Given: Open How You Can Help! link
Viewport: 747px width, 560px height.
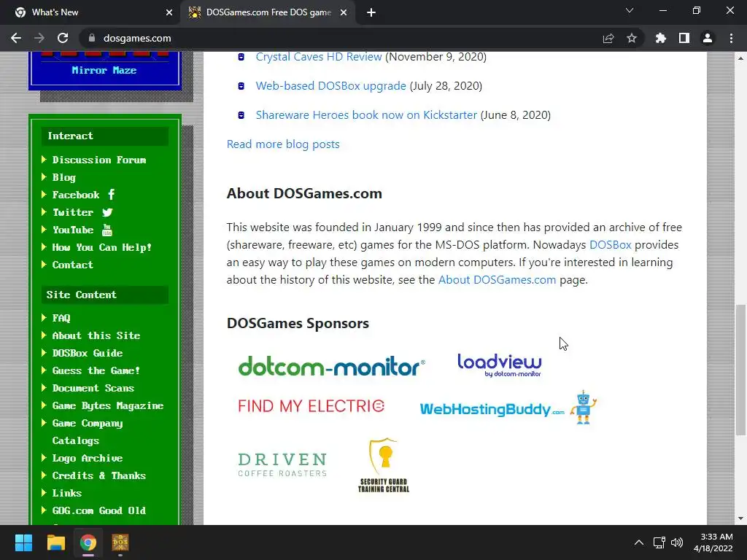Looking at the screenshot, I should [x=102, y=248].
